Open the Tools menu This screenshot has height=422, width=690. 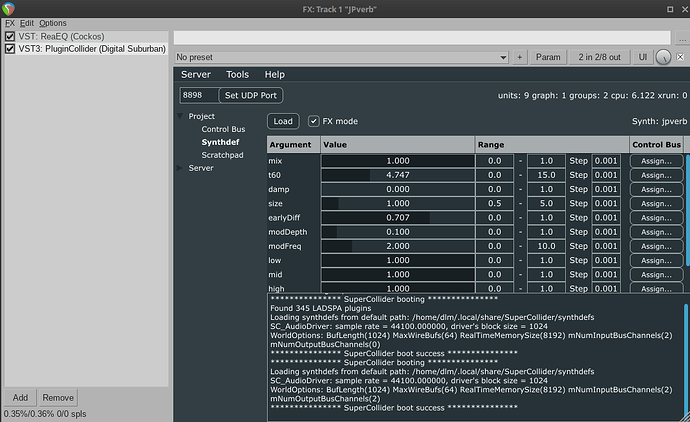(x=237, y=75)
